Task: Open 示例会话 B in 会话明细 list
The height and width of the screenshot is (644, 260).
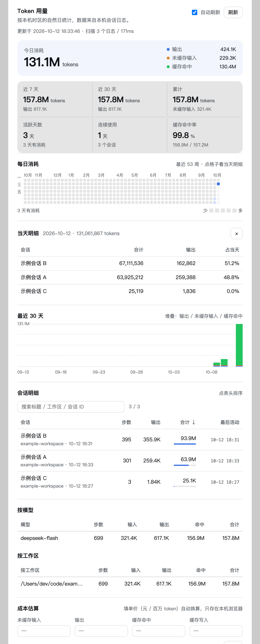Action: point(130,439)
